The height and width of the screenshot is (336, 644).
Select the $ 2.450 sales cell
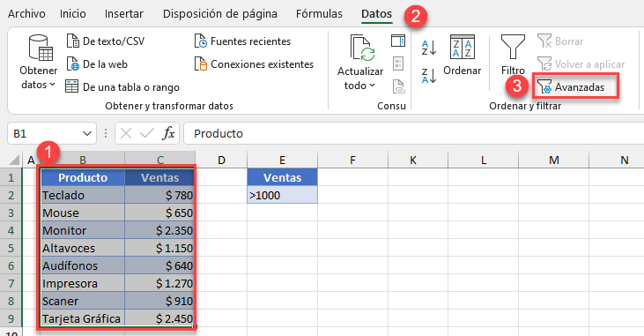(159, 319)
